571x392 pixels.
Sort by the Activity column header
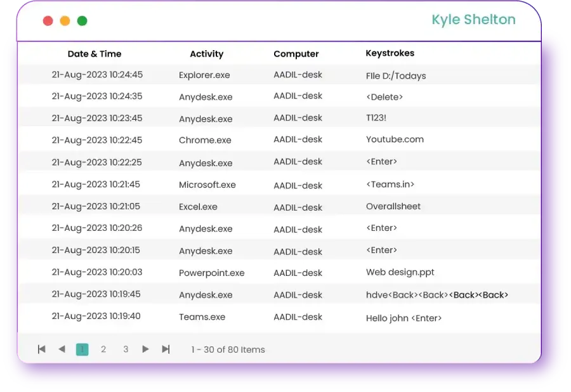[x=206, y=54]
